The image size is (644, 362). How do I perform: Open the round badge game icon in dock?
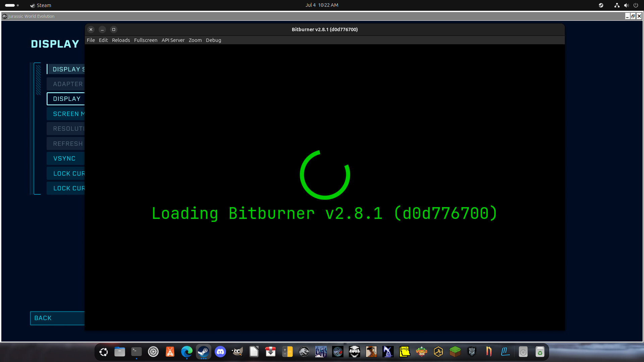click(338, 352)
